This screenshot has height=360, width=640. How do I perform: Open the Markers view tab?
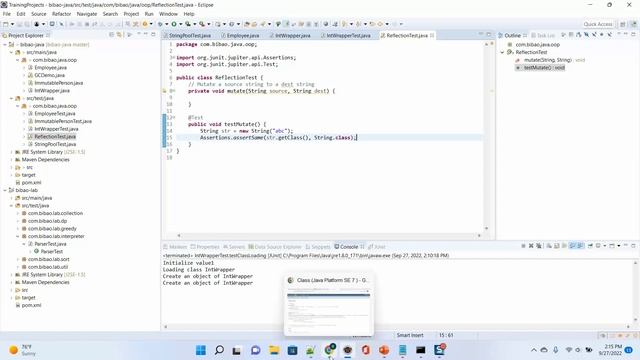175,247
